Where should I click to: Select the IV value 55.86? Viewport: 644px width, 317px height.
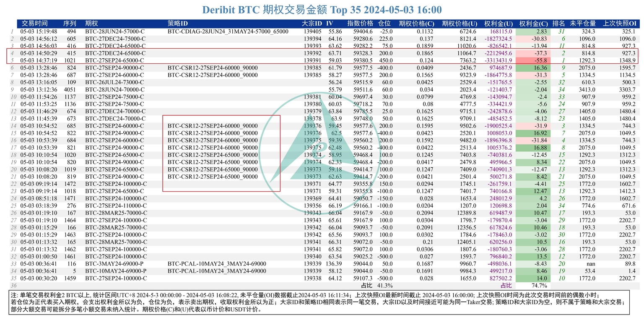pyautogui.click(x=335, y=31)
